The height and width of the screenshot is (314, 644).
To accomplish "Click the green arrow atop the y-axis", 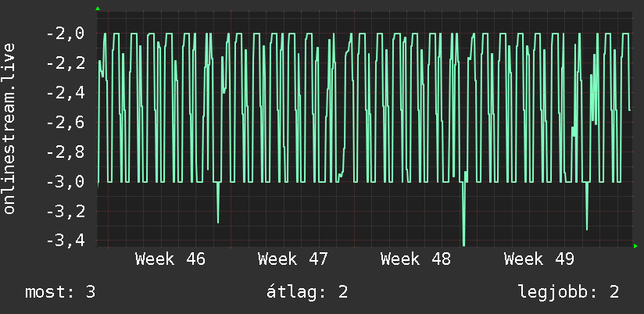I will [98, 9].
